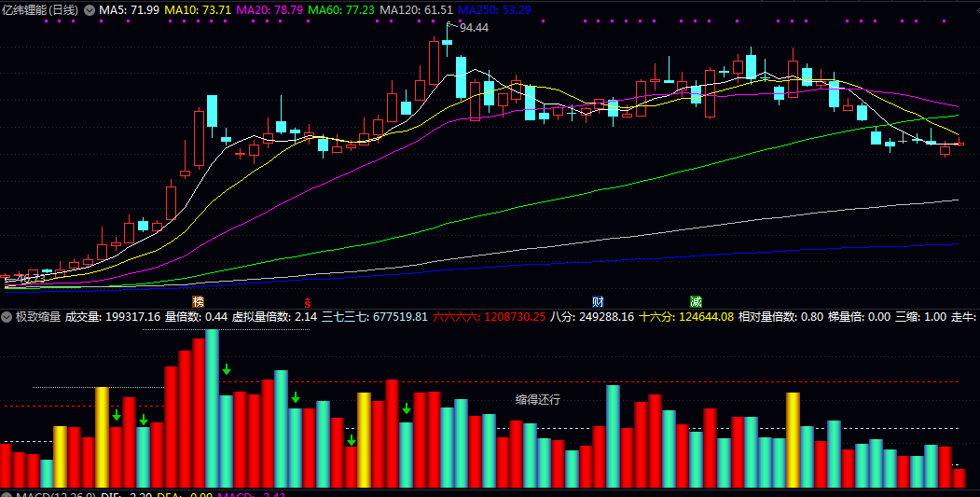Select the MA10: 73.71 label
980x497 pixels.
coord(198,10)
